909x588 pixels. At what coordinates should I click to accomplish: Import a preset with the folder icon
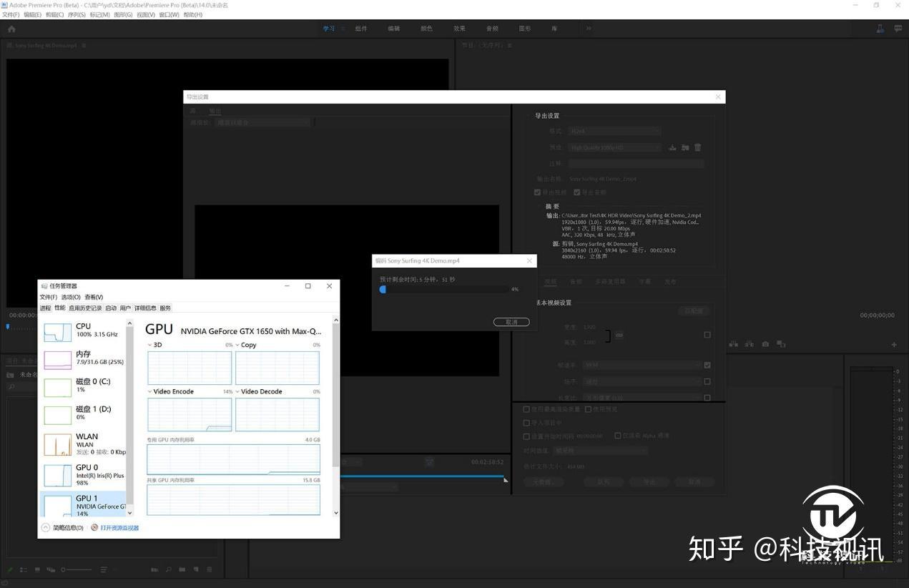tap(685, 147)
